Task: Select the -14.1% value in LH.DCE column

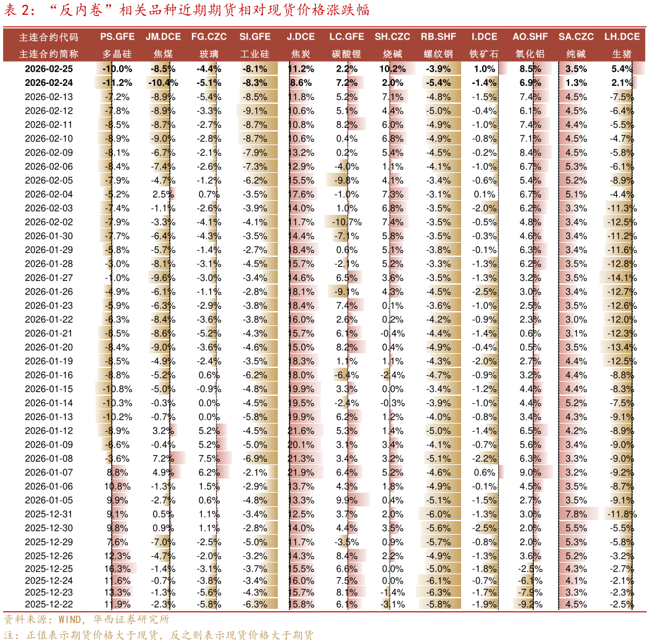Action: [620, 278]
